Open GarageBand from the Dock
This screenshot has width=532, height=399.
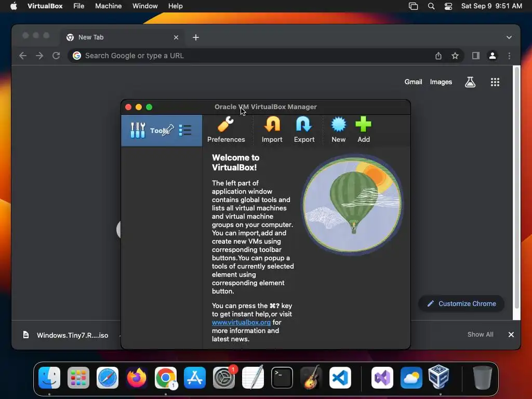coord(311,377)
